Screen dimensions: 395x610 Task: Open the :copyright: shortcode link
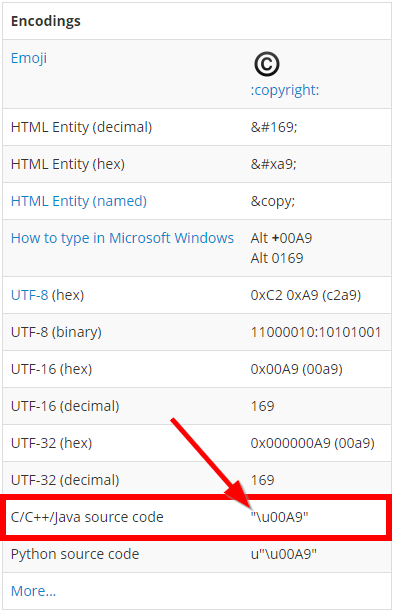284,90
